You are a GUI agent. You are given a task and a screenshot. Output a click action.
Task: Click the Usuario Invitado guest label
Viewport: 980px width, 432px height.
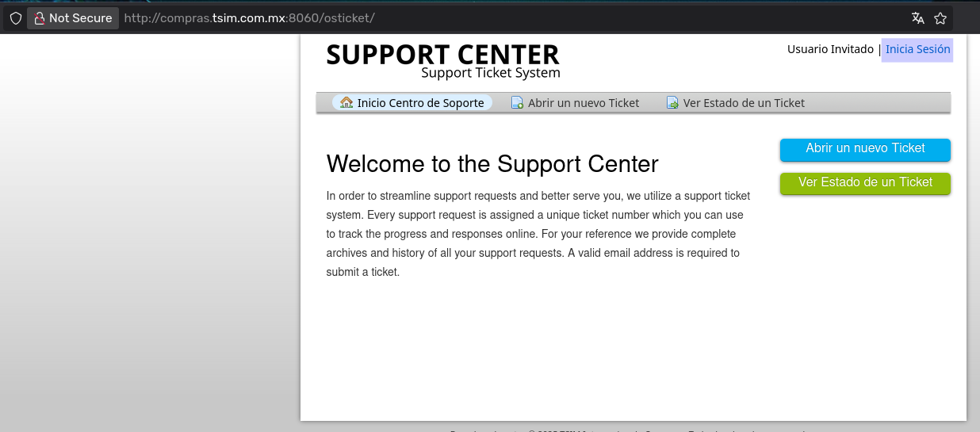pyautogui.click(x=830, y=49)
